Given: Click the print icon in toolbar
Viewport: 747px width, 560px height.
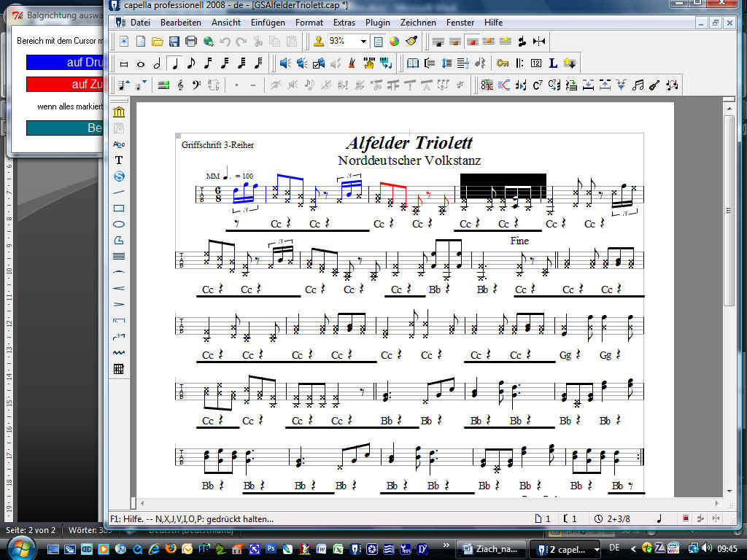Looking at the screenshot, I should (191, 42).
